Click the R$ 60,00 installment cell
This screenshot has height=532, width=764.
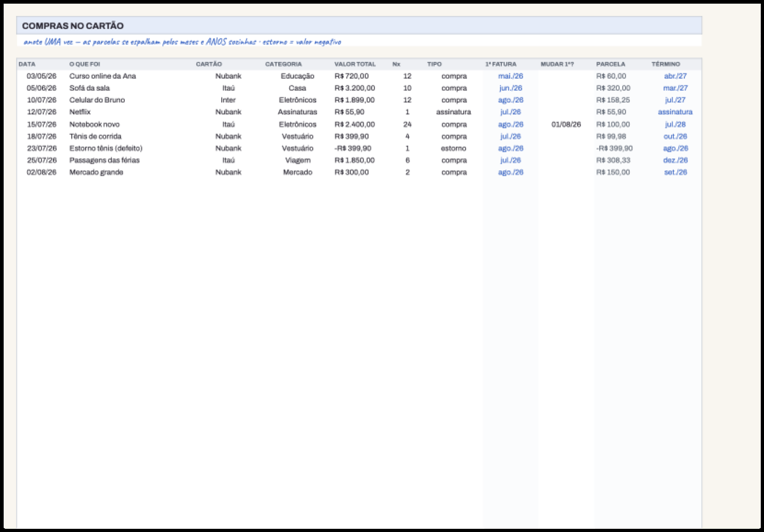(611, 76)
